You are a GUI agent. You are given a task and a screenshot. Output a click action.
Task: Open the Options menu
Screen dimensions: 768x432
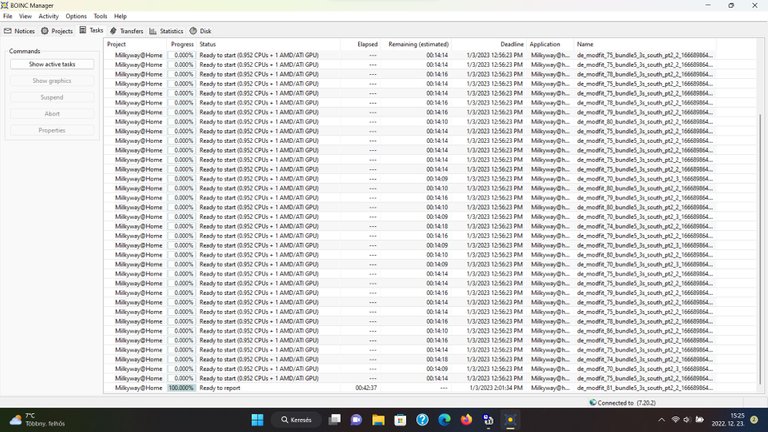click(76, 16)
